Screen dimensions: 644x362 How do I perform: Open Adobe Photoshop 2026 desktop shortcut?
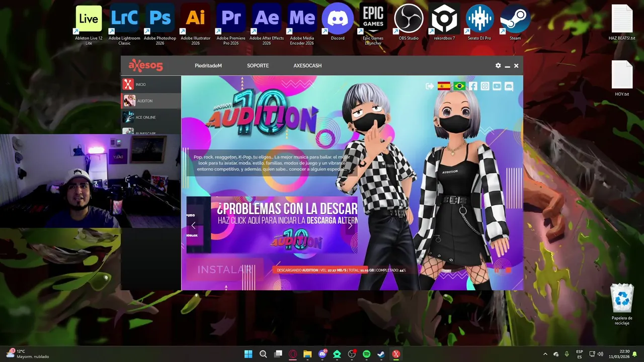160,25
